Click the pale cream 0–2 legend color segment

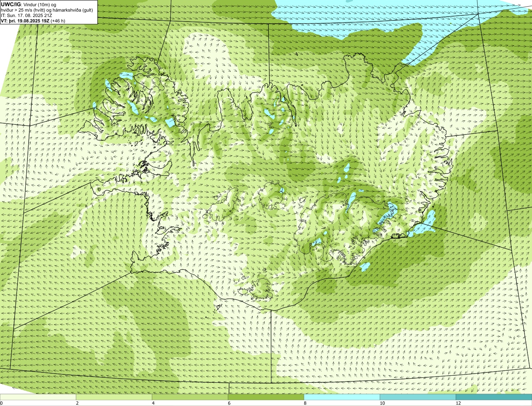tap(38, 397)
